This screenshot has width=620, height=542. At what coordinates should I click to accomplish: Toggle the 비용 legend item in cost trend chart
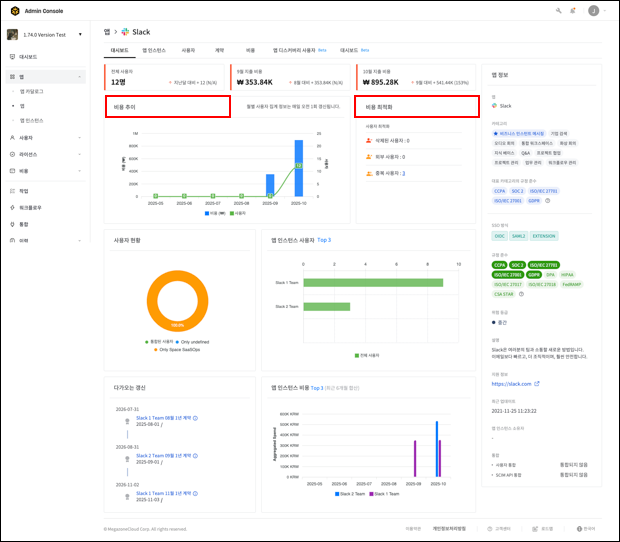[214, 213]
